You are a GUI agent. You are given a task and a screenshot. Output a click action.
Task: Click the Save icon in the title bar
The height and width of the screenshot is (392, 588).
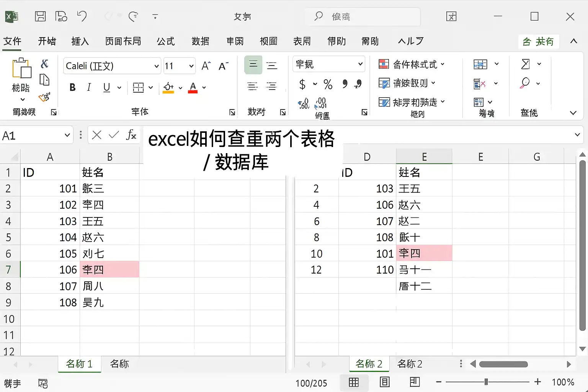pos(40,16)
